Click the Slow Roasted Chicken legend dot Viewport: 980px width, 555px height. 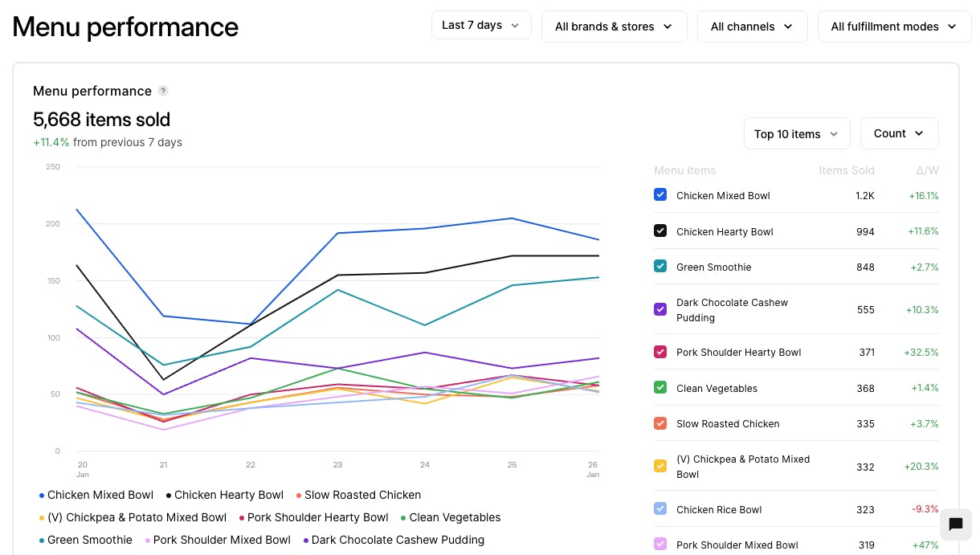click(x=299, y=496)
